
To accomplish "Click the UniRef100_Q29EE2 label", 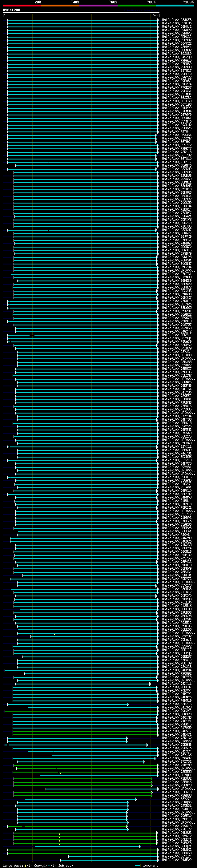I will point(177,396).
